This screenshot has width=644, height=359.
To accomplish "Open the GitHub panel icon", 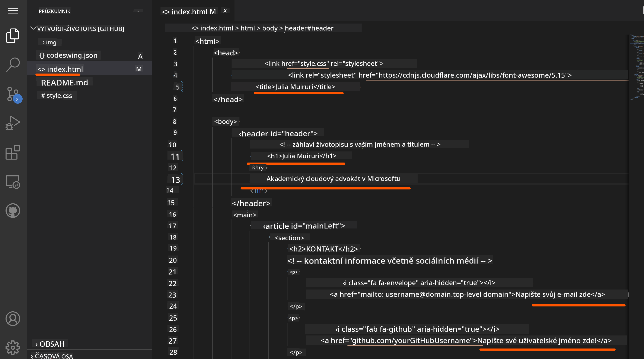I will tap(12, 211).
